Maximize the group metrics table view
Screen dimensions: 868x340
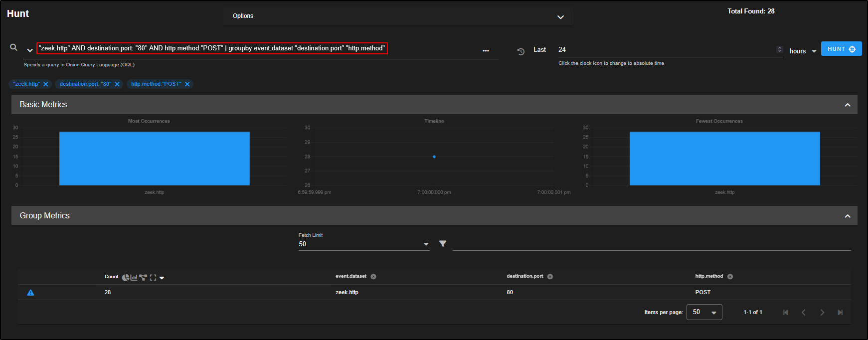[x=153, y=278]
